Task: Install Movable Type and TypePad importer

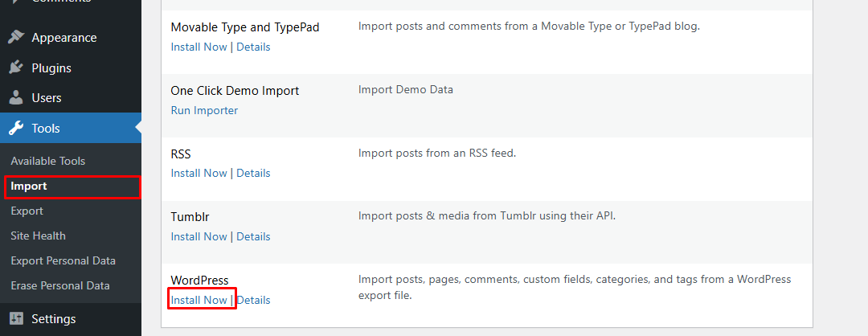Action: 199,47
